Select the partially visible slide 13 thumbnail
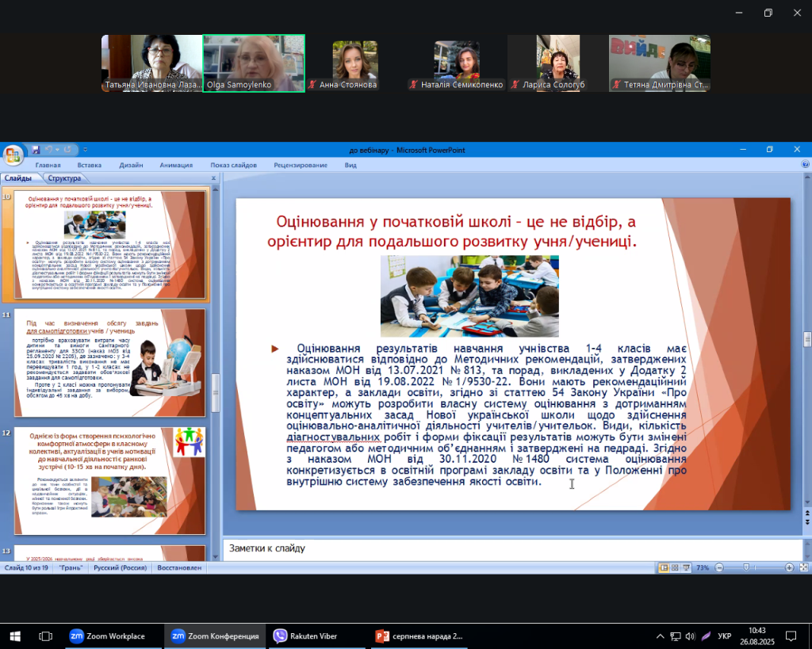 pyautogui.click(x=109, y=553)
